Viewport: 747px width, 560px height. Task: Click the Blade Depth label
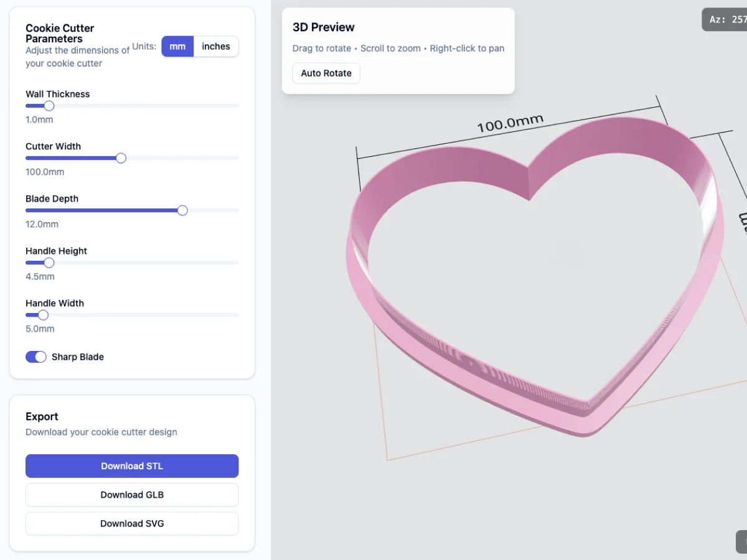point(52,198)
